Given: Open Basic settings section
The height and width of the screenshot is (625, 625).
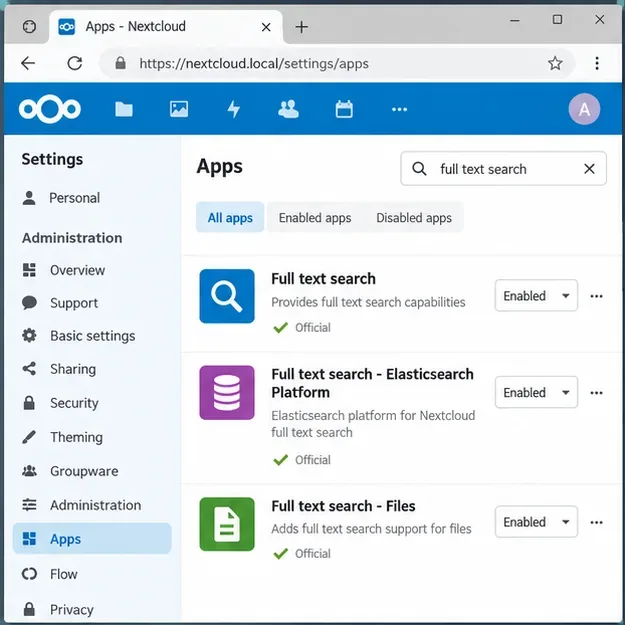Looking at the screenshot, I should (x=92, y=336).
